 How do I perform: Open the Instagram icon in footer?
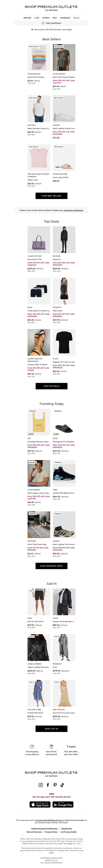(41, 785)
